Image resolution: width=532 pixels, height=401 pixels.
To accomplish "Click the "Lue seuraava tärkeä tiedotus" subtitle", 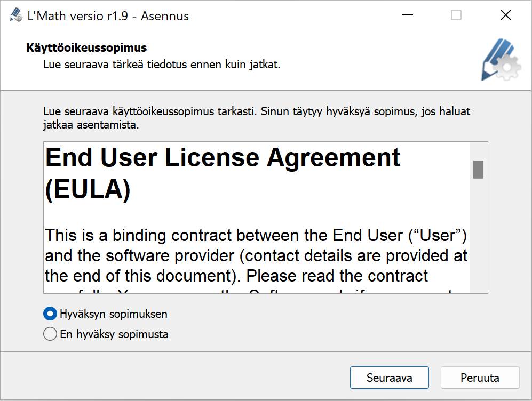I will coord(162,65).
